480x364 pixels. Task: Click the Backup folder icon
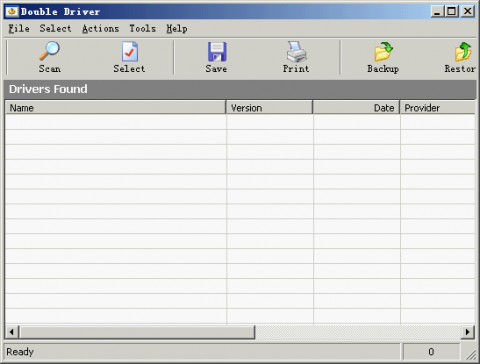[x=383, y=52]
